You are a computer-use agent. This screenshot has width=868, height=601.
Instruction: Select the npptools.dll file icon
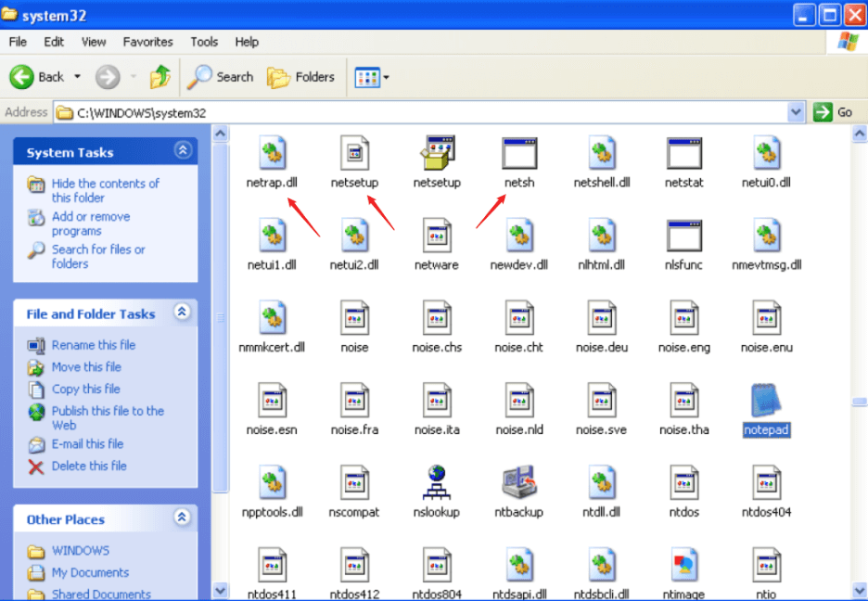tap(272, 482)
